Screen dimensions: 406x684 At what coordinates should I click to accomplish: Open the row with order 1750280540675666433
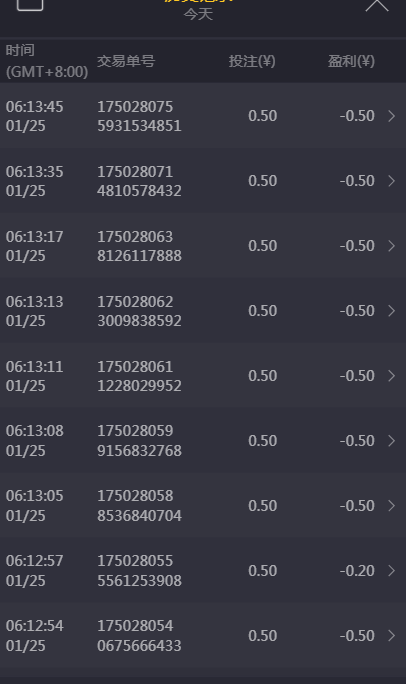coord(203,636)
